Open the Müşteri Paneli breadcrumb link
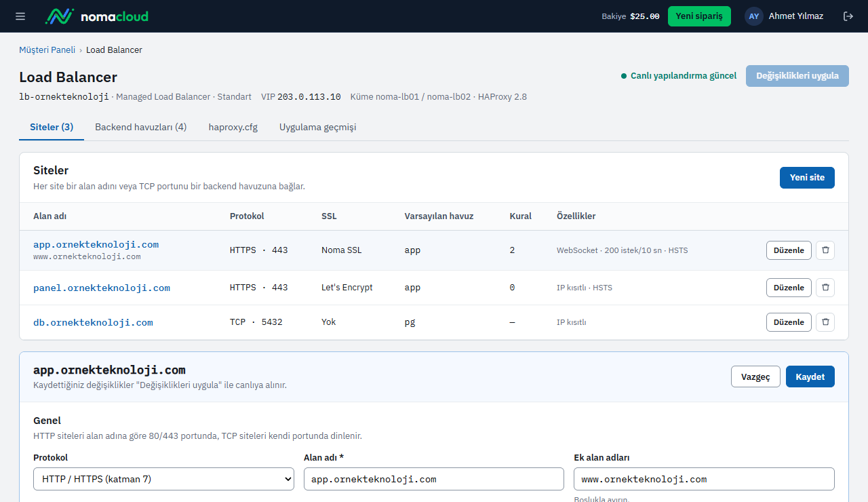Image resolution: width=868 pixels, height=502 pixels. tap(47, 50)
